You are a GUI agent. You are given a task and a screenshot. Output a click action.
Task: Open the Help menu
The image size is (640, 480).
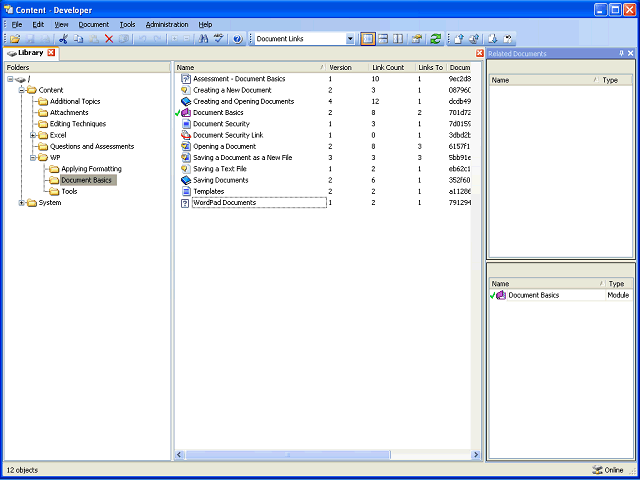coord(205,24)
